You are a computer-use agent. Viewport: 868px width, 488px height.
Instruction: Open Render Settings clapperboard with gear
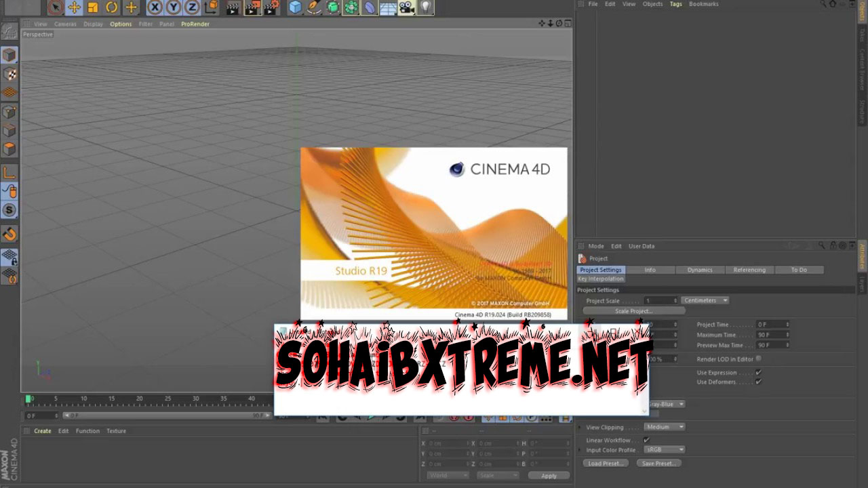pyautogui.click(x=271, y=7)
